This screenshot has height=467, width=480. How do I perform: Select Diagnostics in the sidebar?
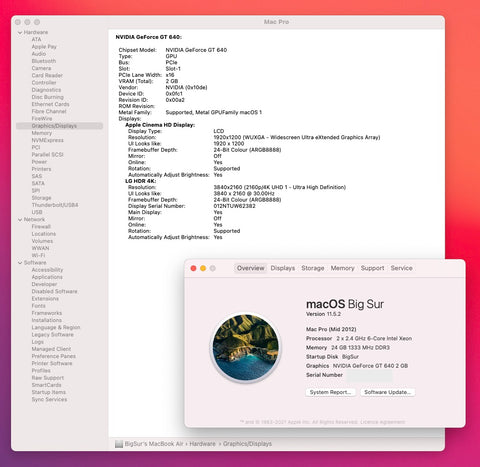[46, 90]
